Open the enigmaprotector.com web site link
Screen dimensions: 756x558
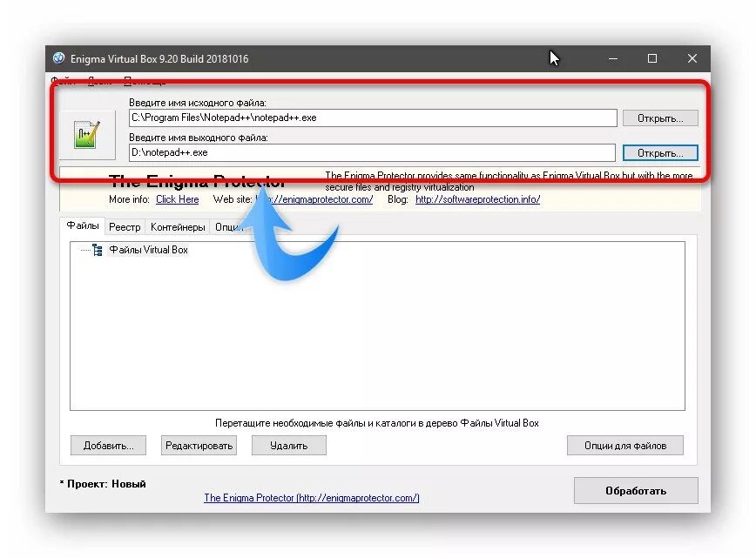(314, 199)
